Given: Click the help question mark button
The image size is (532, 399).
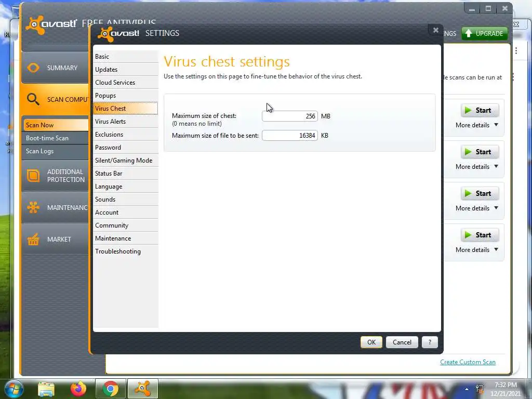Looking at the screenshot, I should [x=430, y=342].
